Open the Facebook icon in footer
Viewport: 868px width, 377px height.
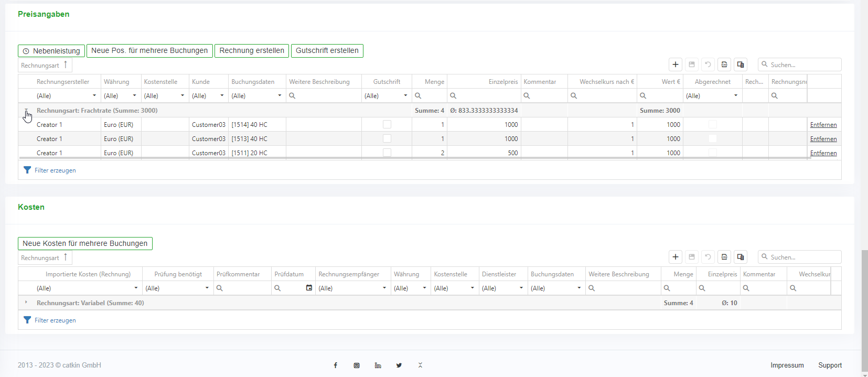click(x=336, y=365)
